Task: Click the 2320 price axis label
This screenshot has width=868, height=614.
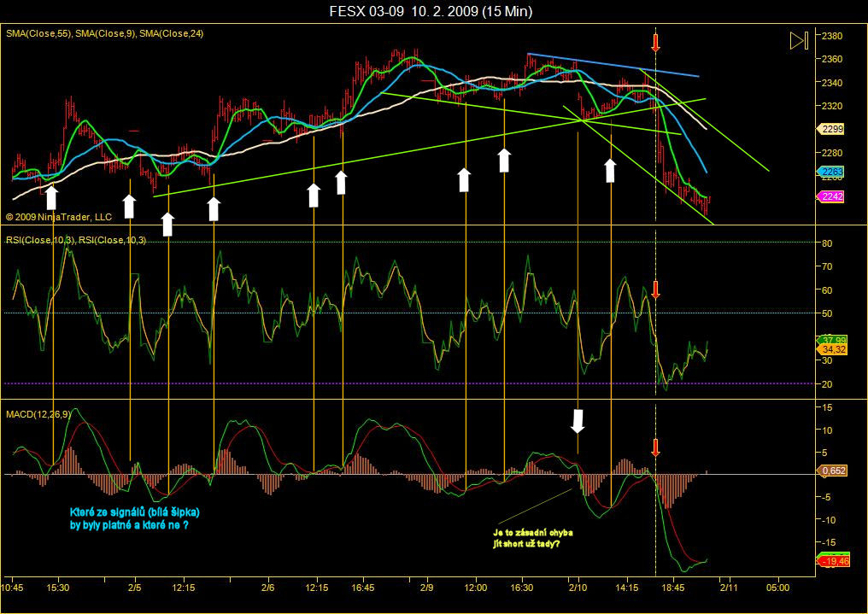Action: (x=832, y=106)
